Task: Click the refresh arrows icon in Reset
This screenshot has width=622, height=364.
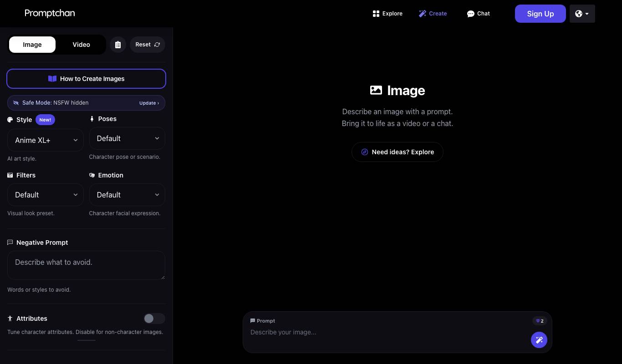Action: (x=157, y=45)
